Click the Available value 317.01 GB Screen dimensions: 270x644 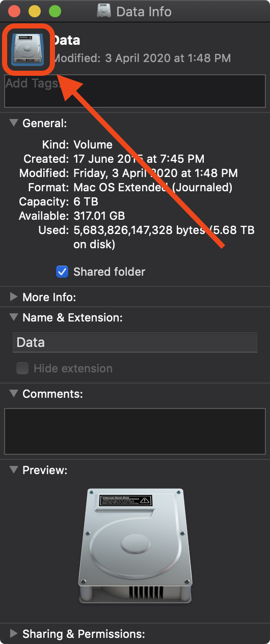tap(99, 216)
